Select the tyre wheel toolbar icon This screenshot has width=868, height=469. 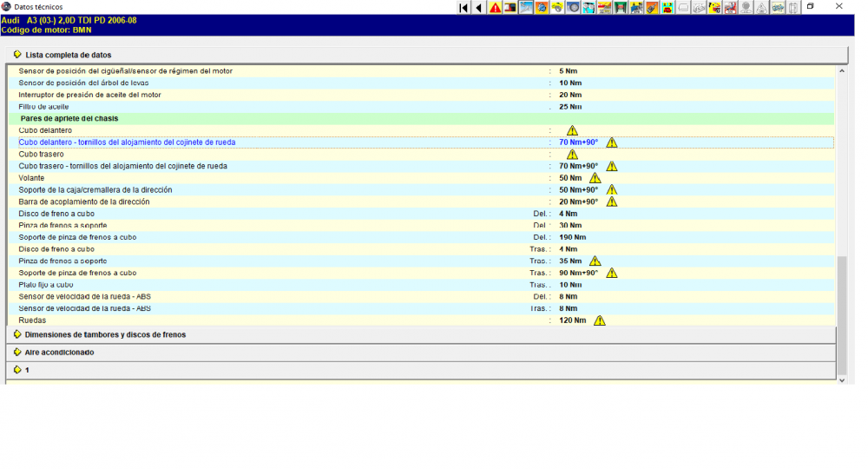tap(572, 7)
